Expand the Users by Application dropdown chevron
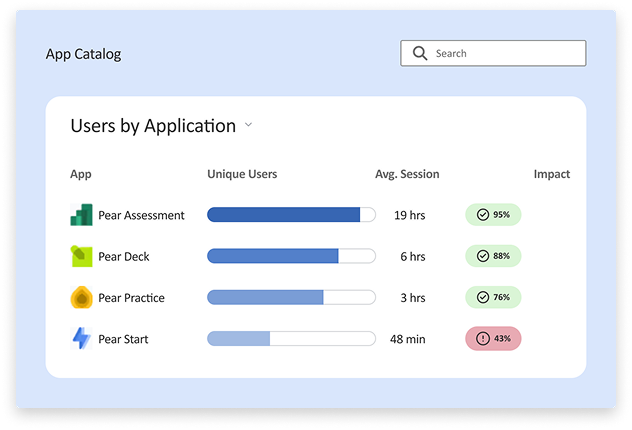 [x=249, y=125]
